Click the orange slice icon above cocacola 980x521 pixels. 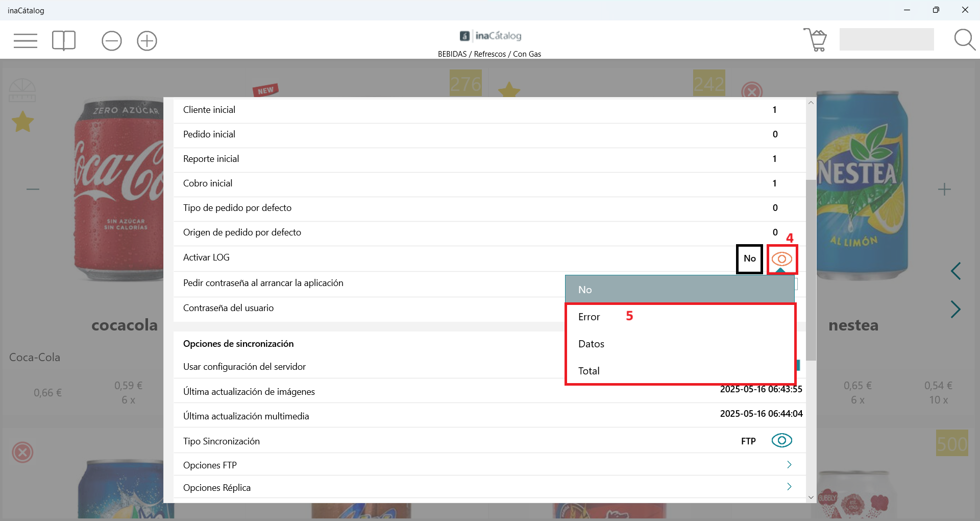[x=22, y=90]
